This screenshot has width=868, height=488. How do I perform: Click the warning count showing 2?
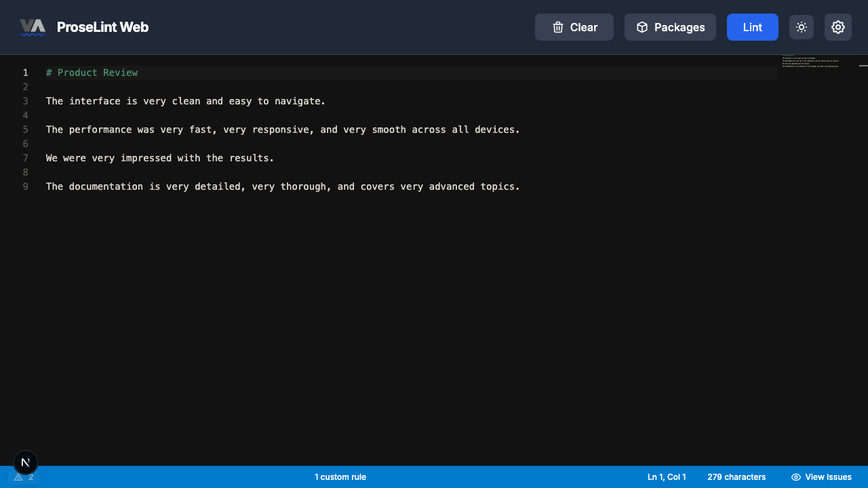coord(31,477)
